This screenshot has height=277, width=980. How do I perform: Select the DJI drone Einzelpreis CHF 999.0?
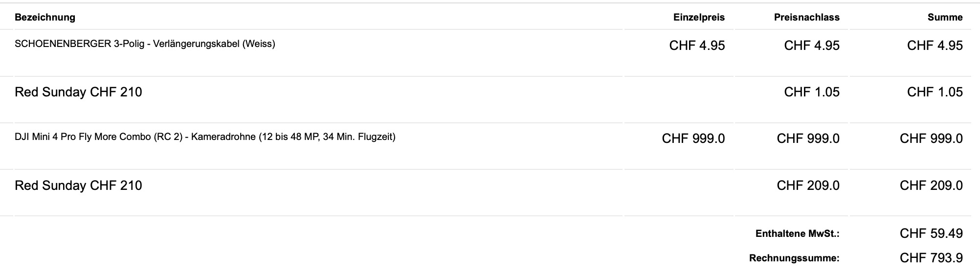(x=693, y=138)
